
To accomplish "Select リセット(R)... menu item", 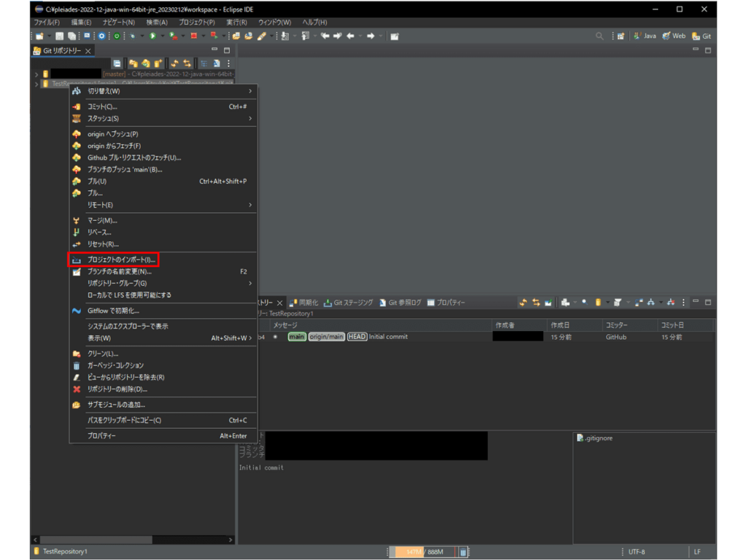I will (163, 244).
